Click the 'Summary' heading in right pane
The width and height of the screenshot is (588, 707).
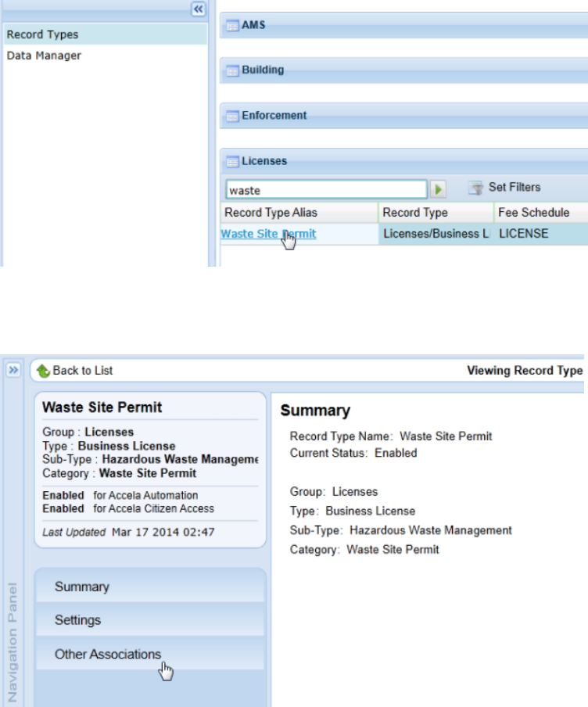[315, 411]
